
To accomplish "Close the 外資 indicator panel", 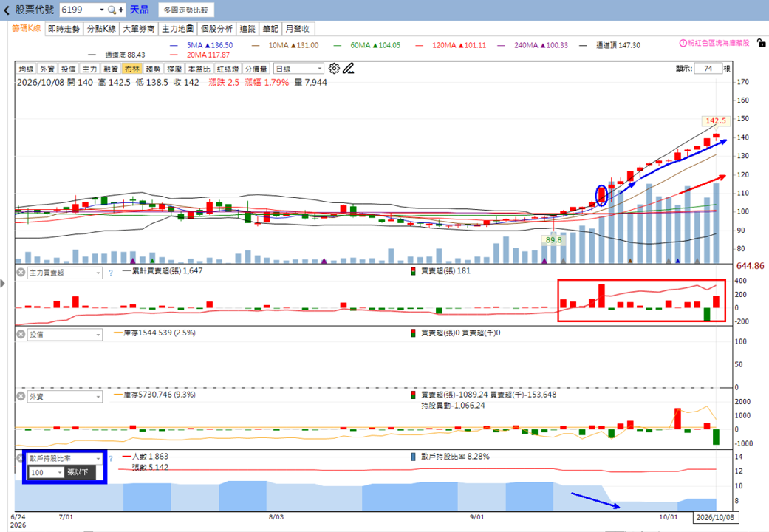I will click(21, 396).
